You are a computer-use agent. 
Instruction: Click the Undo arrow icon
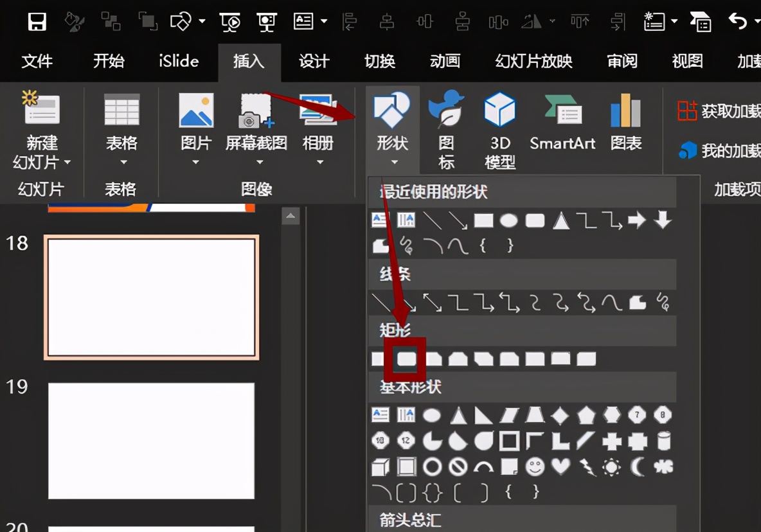coord(738,21)
